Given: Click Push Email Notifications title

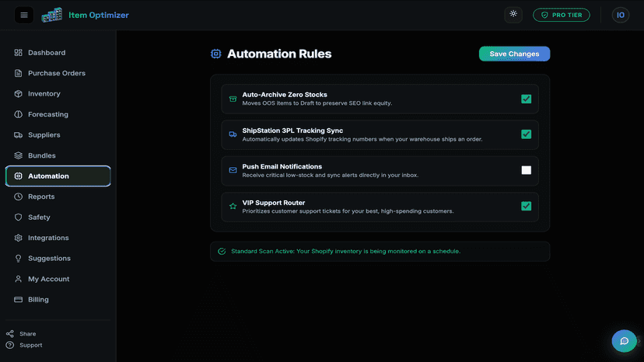Looking at the screenshot, I should 282,166.
